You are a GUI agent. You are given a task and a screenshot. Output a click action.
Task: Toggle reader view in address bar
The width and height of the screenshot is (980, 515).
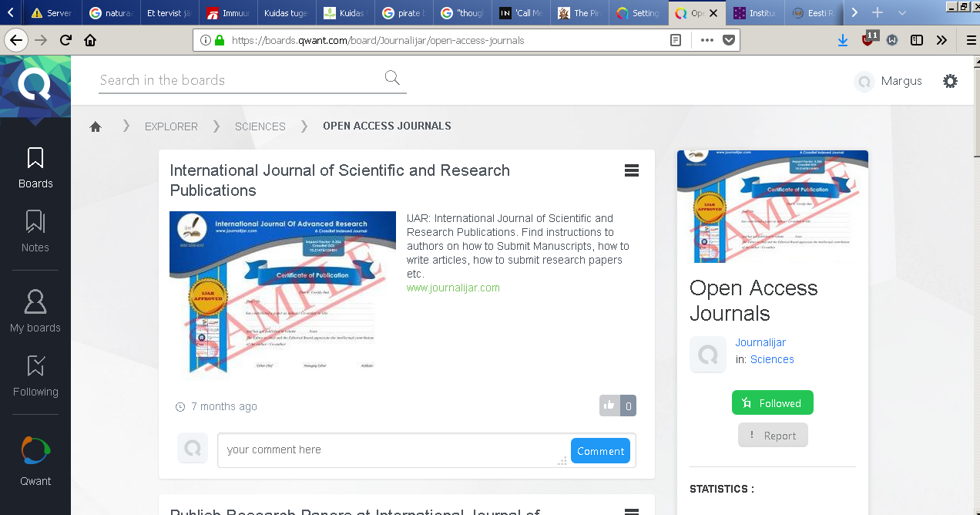tap(676, 40)
